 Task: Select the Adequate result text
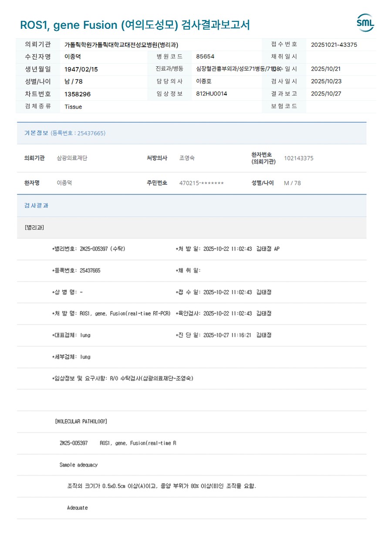click(77, 508)
